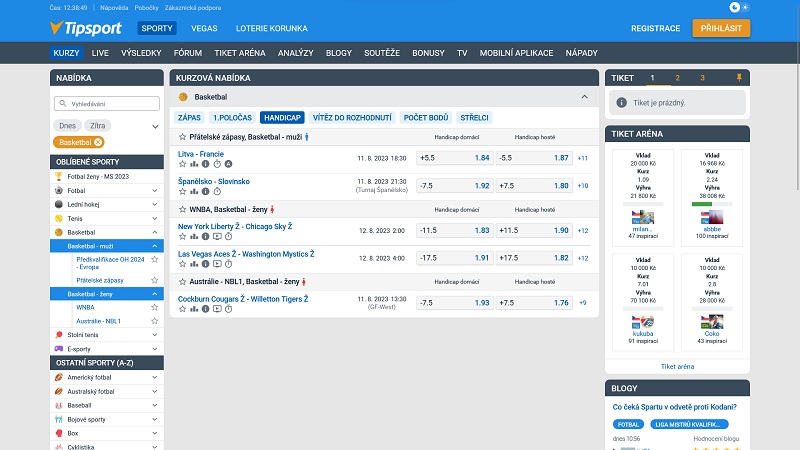Click the FOTBAL blog tag
The height and width of the screenshot is (450, 800).
(628, 424)
